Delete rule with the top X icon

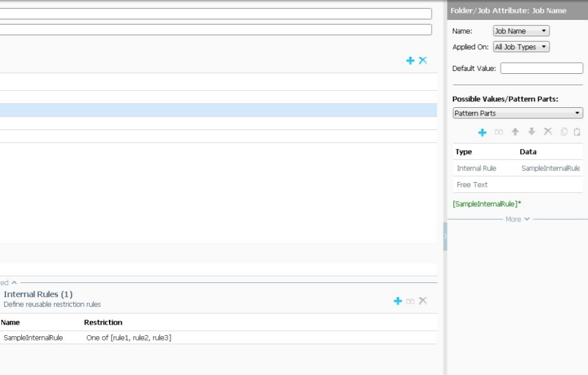[x=423, y=60]
